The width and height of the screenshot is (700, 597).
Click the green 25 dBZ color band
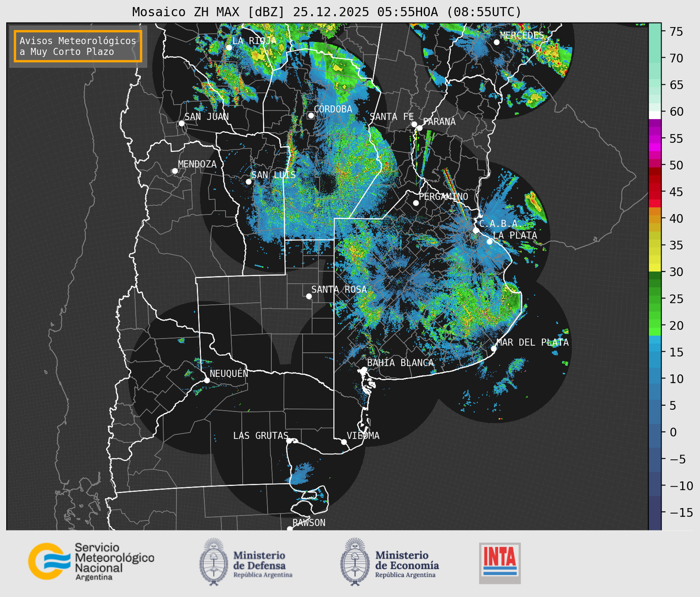(654, 298)
